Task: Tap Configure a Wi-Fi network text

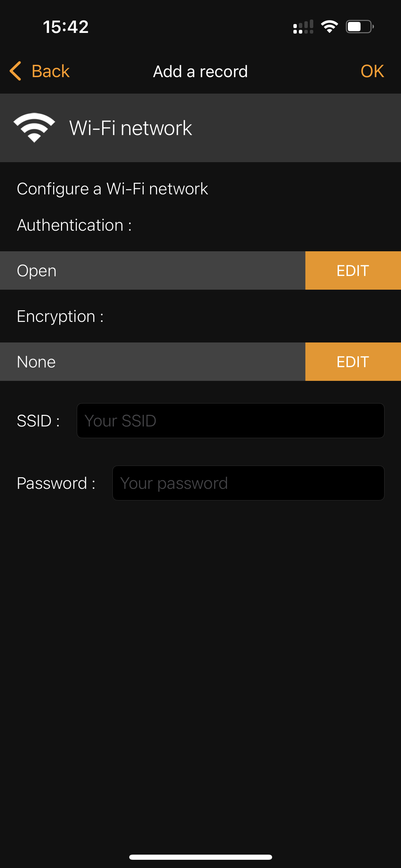Action: coord(112,189)
